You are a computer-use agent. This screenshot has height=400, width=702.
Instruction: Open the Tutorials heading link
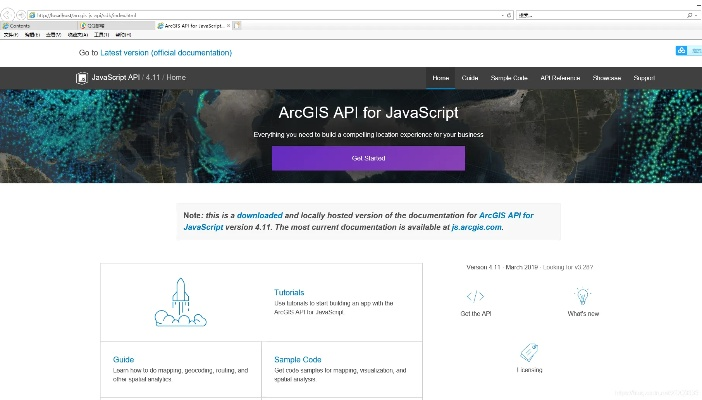pos(289,293)
